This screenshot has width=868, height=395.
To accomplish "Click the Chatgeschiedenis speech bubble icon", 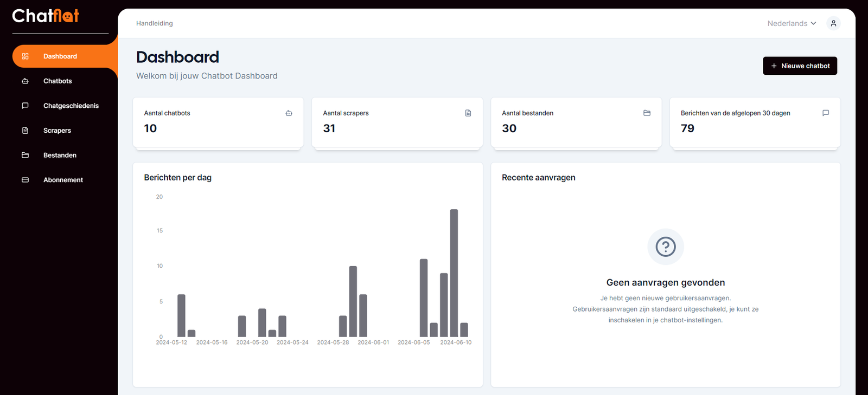I will tap(25, 106).
